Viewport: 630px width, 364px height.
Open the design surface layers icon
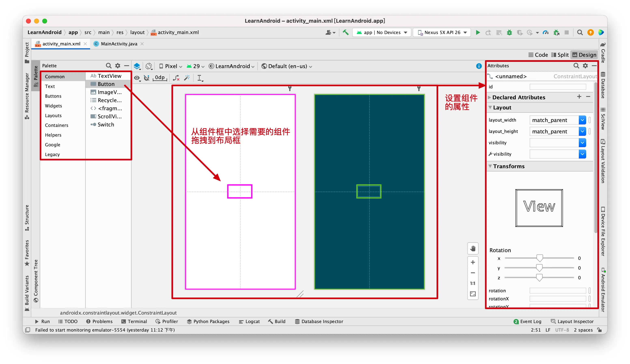(137, 66)
